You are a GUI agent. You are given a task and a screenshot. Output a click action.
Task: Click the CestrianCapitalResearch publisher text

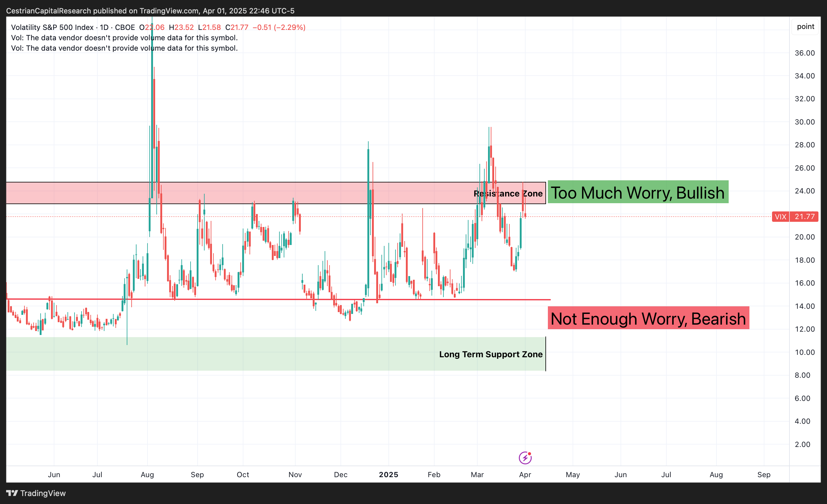(49, 11)
